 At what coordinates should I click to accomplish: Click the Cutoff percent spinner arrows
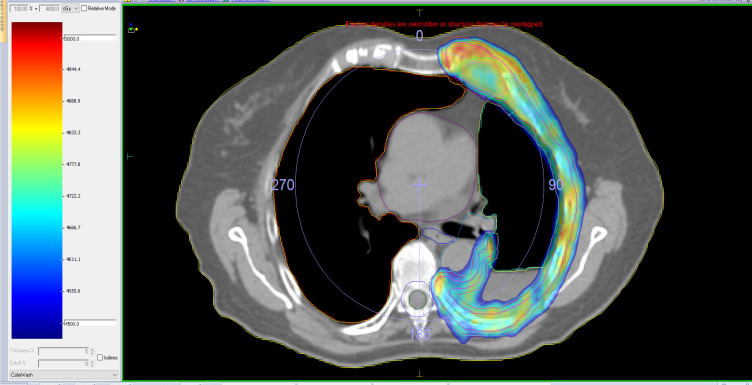[x=92, y=364]
